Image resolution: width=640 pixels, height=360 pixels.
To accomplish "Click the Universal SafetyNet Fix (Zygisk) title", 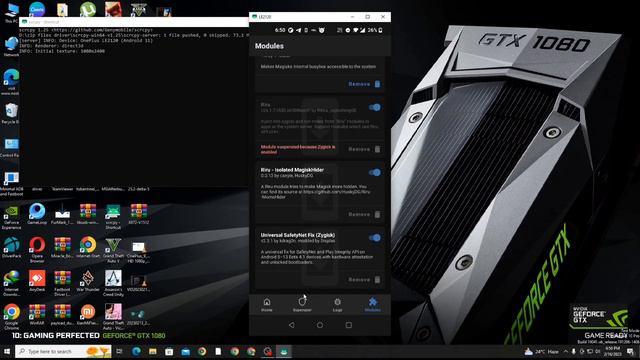I will pyautogui.click(x=298, y=235).
